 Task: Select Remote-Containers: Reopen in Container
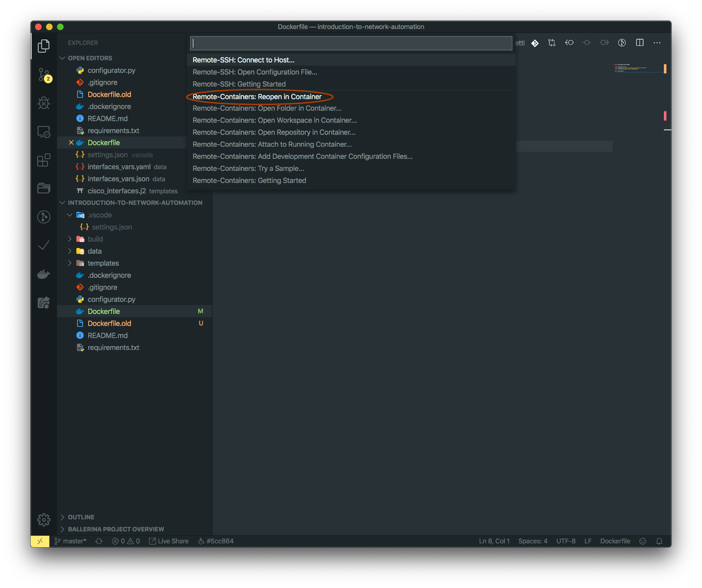tap(351, 97)
